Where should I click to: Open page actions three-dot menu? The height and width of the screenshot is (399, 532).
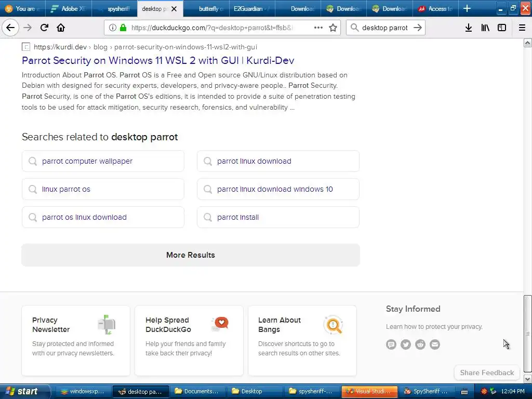pos(318,28)
